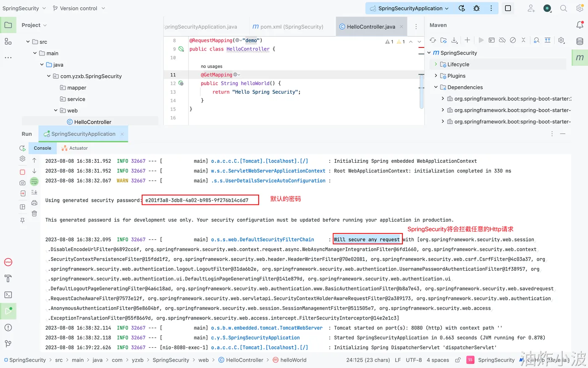Switch to pom.xml (SpringSecurity) editor tab
The image size is (588, 368).
(x=288, y=27)
